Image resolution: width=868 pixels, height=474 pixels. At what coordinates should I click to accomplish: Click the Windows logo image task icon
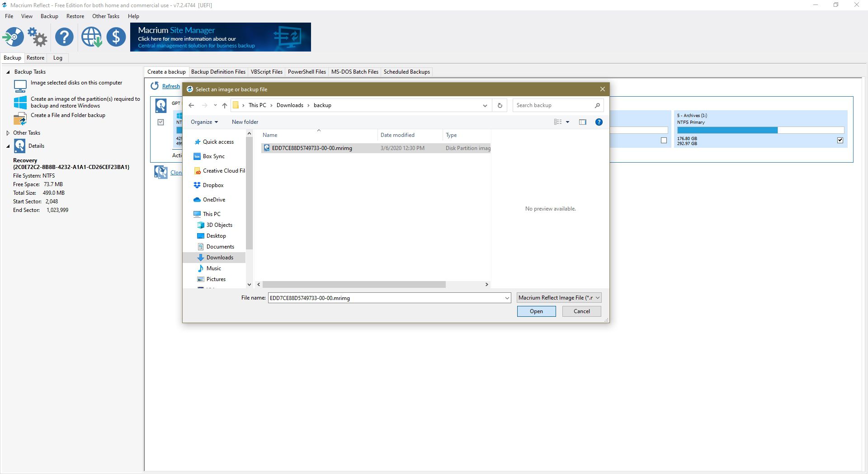point(20,102)
